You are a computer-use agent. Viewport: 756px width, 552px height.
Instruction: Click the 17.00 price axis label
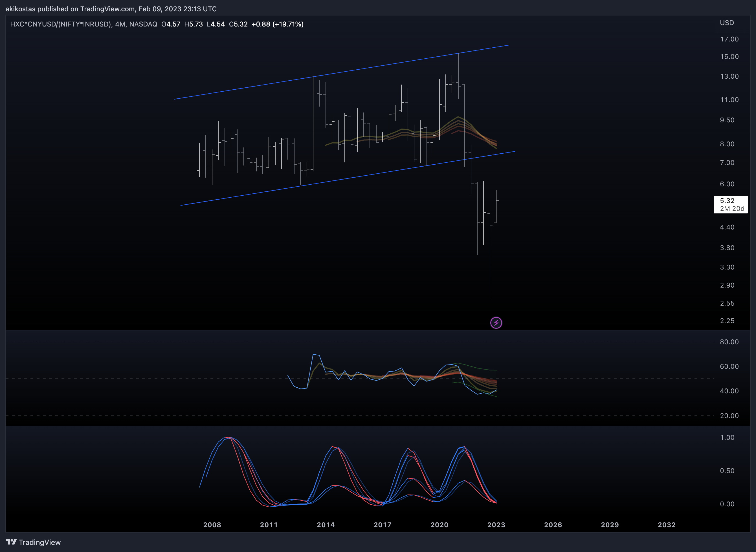point(729,39)
